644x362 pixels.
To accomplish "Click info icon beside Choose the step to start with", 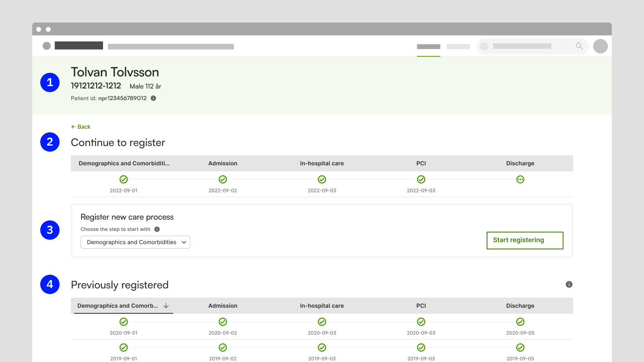I will coord(157,229).
